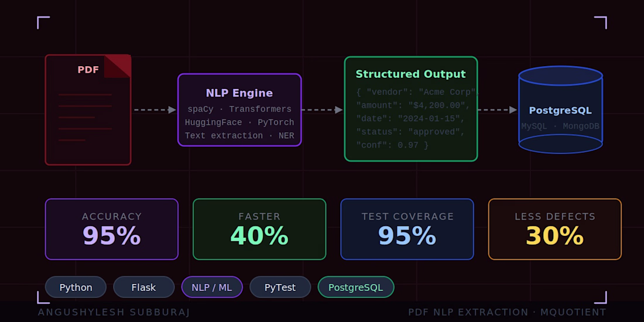Viewport: 644px width, 322px height.
Task: Select the Flask tag pill
Action: 143,287
